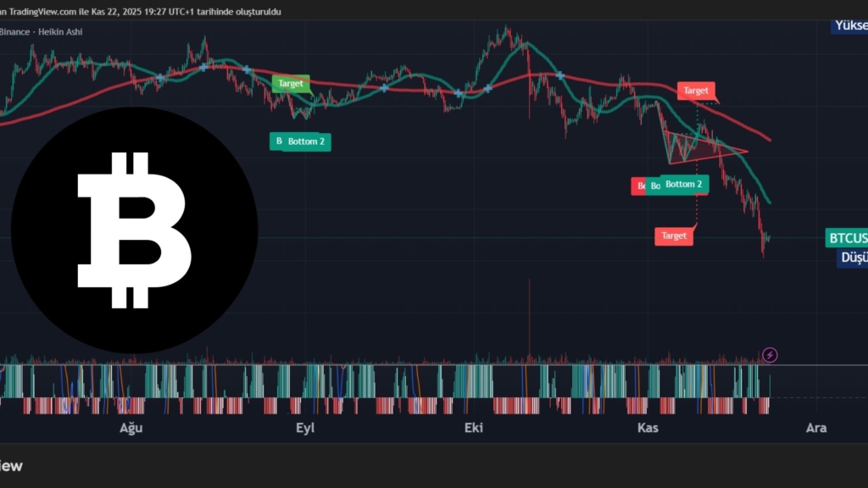Select the teal Bottom 2 marker near Eyl
868x488 pixels.
300,141
